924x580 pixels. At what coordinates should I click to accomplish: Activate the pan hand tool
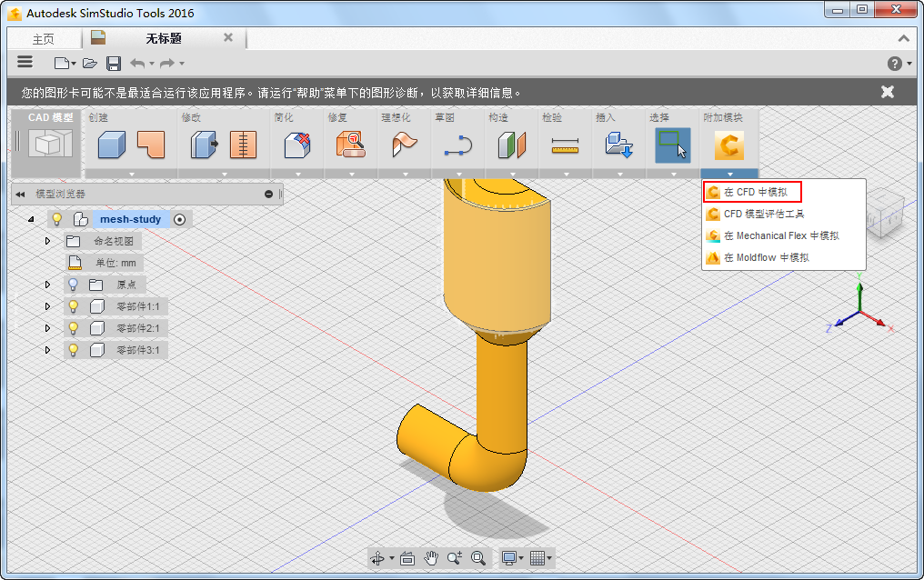pos(431,557)
